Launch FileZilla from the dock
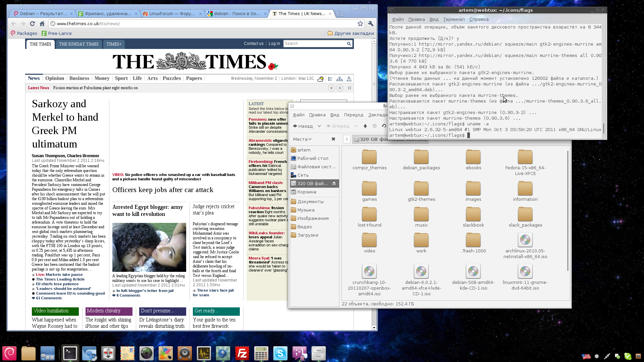The width and height of the screenshot is (644, 362). tap(242, 353)
